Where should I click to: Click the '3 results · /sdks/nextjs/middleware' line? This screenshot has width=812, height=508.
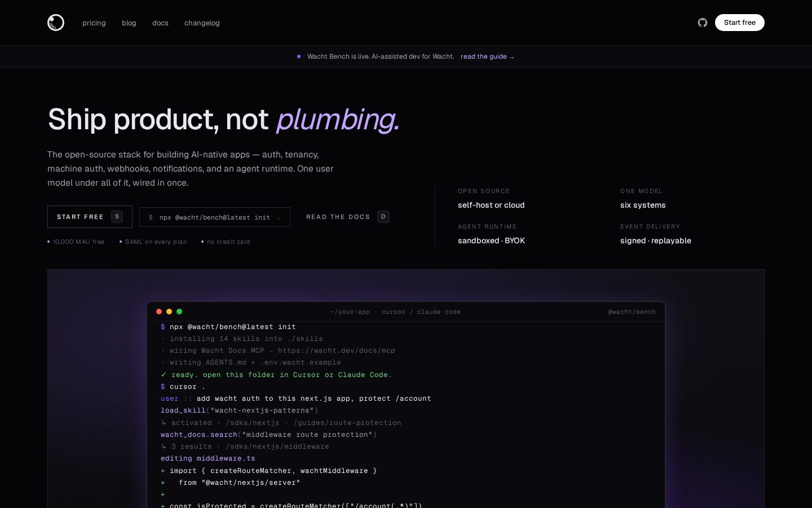[x=245, y=446]
